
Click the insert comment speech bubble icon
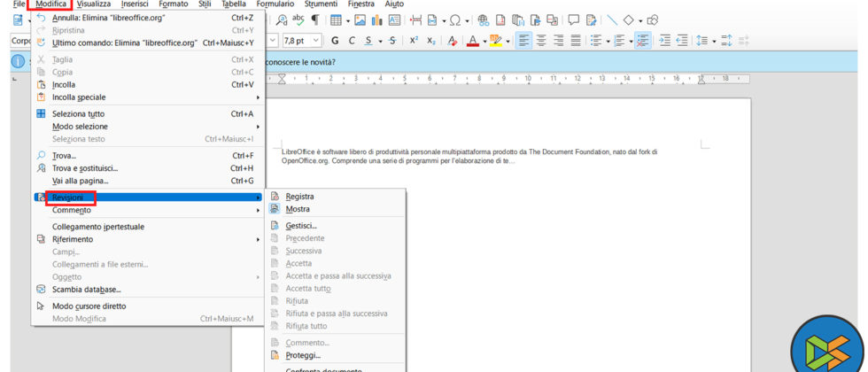(573, 19)
